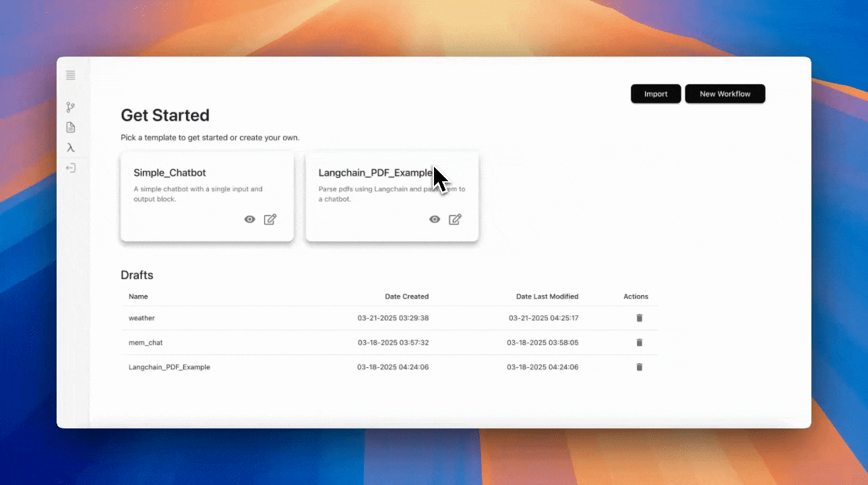Open the Langchain_PDF_Example draft row
868x485 pixels.
[169, 367]
